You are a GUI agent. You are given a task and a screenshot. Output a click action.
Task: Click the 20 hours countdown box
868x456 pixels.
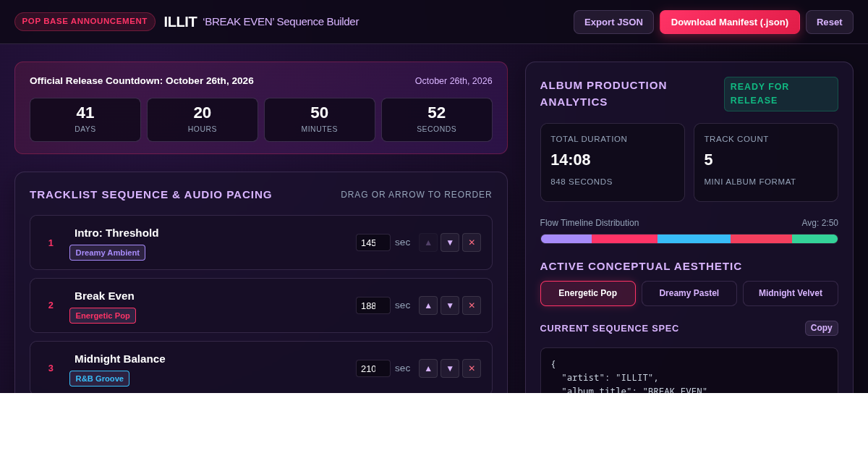[x=203, y=119]
